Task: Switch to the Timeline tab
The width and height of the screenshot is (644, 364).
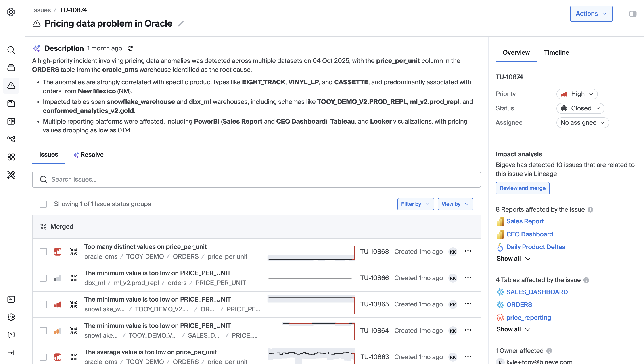Action: tap(556, 52)
